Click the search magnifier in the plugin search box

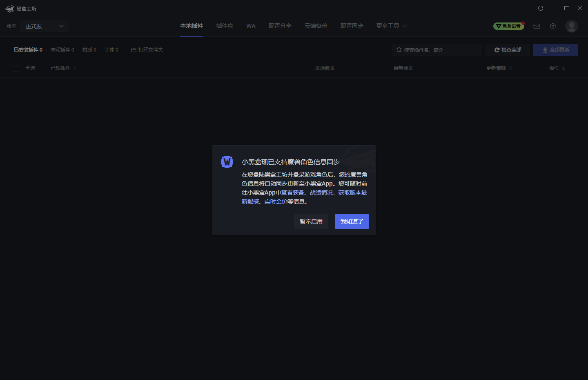click(399, 49)
